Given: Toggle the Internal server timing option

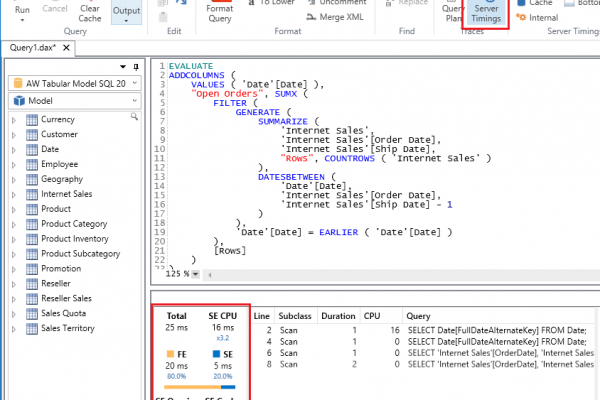Looking at the screenshot, I should point(537,18).
